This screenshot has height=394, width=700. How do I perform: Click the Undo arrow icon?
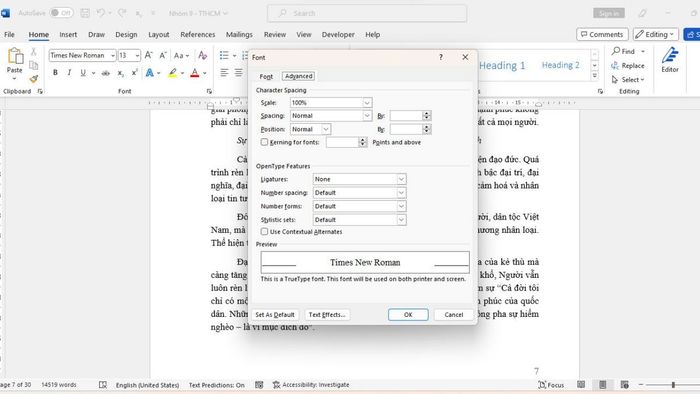coord(100,13)
